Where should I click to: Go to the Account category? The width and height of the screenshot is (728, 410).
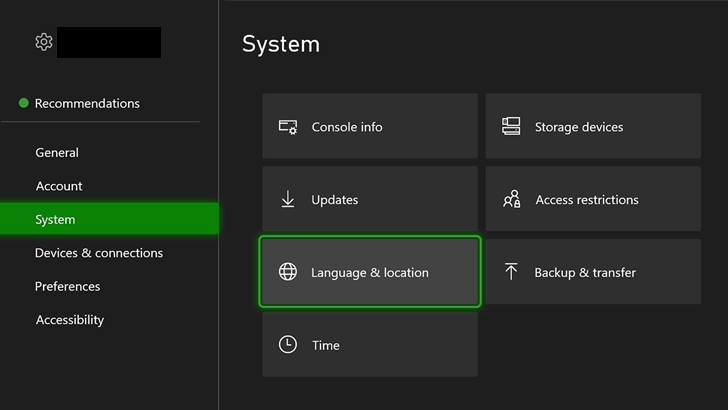tap(59, 186)
